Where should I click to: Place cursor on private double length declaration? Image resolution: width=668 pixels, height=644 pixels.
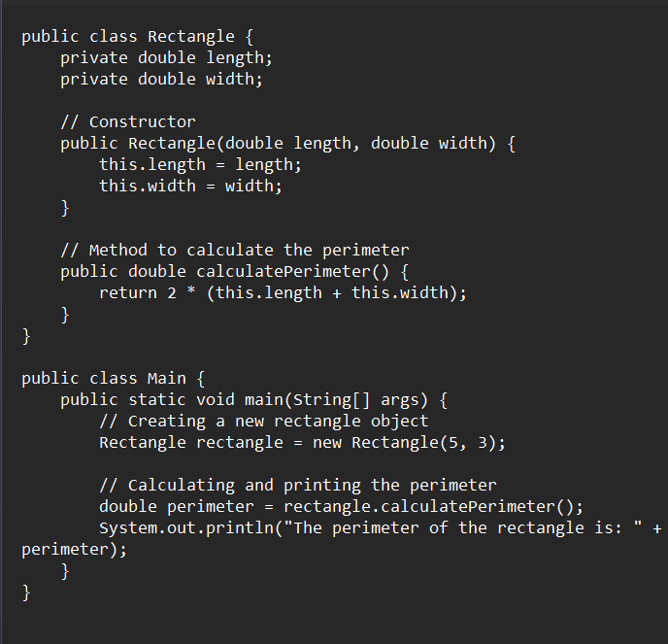(x=166, y=58)
